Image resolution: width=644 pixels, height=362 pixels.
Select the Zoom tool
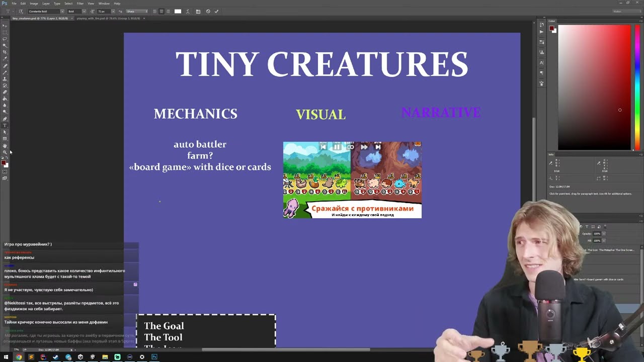[x=5, y=152]
